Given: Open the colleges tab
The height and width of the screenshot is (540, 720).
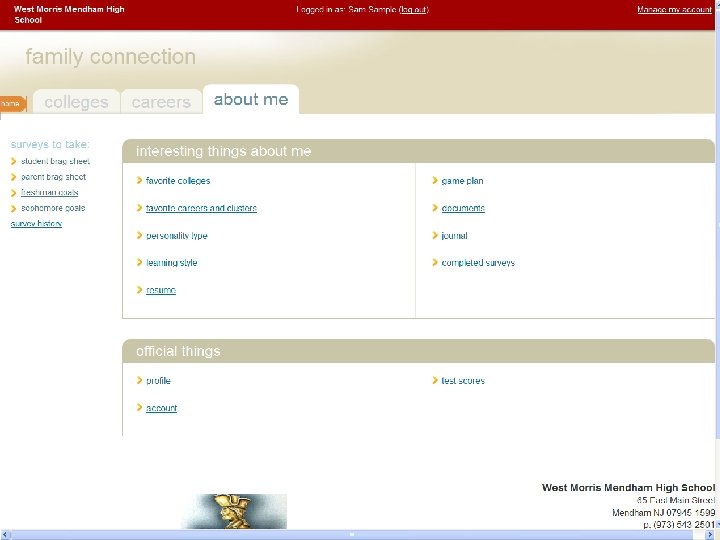Looking at the screenshot, I should [76, 101].
